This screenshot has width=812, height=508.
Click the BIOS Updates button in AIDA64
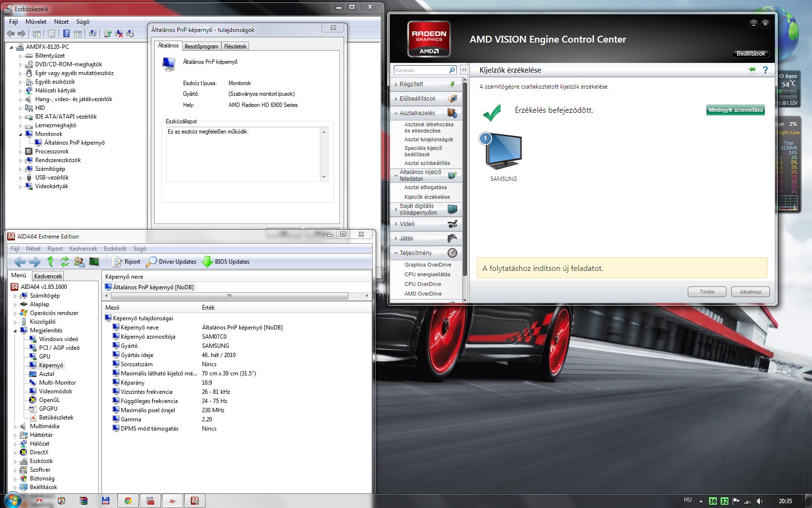pos(226,262)
